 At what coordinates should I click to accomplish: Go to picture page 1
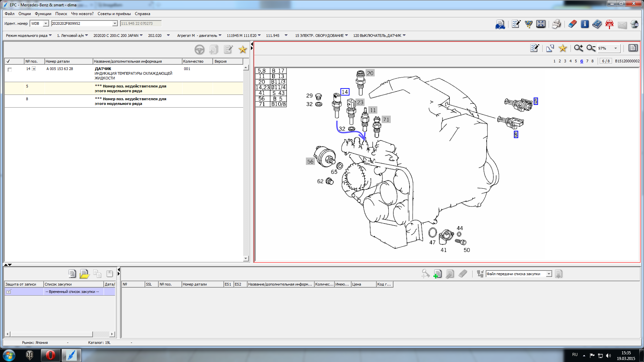coord(554,61)
